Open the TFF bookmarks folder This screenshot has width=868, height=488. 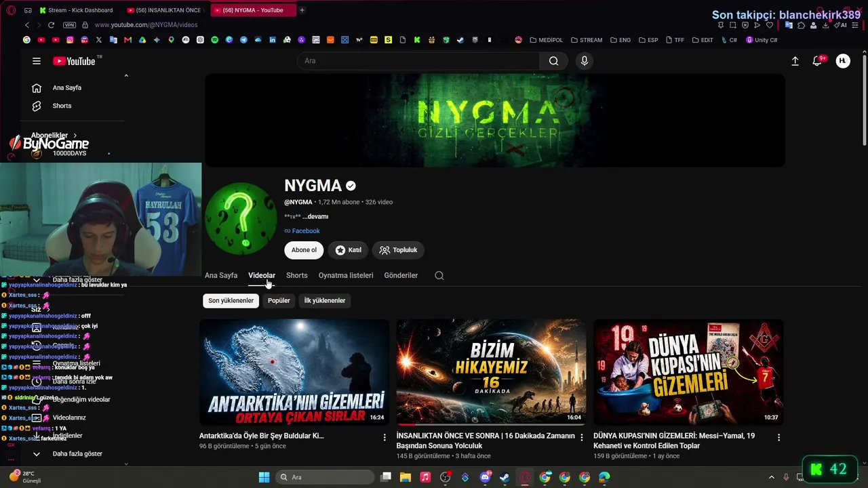coord(675,40)
